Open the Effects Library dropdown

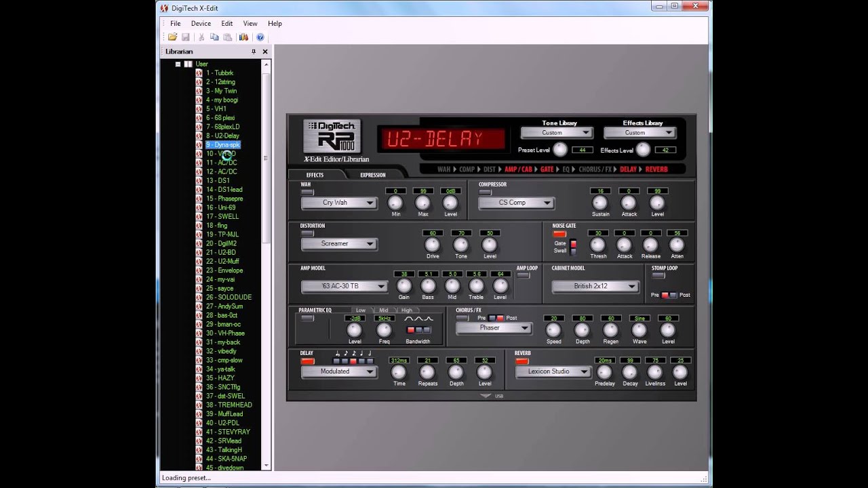[639, 133]
